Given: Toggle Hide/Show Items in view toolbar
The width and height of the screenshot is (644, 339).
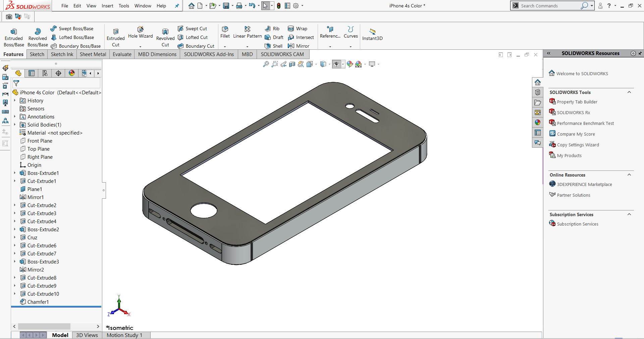Looking at the screenshot, I should (336, 64).
